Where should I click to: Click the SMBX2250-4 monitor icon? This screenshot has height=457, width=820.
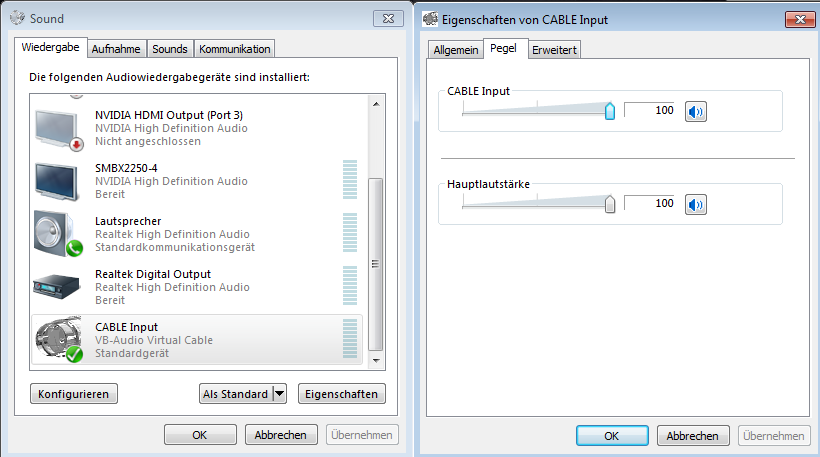(56, 182)
